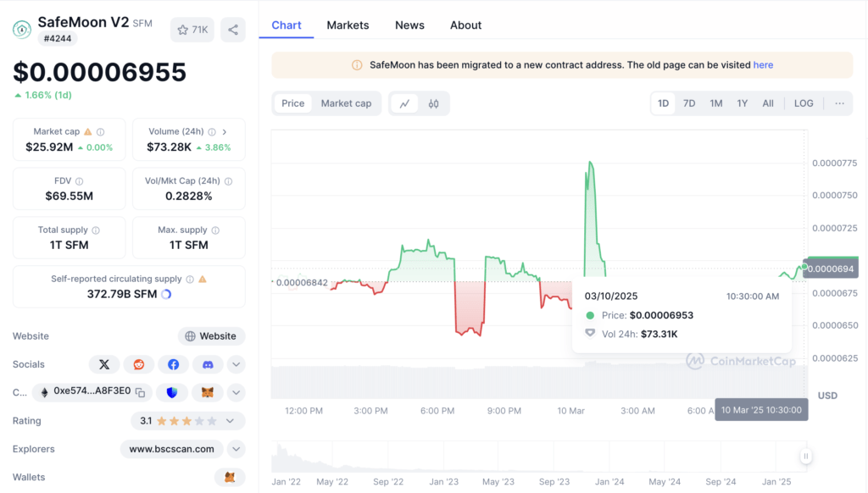
Task: Open the Website button
Action: tap(211, 336)
